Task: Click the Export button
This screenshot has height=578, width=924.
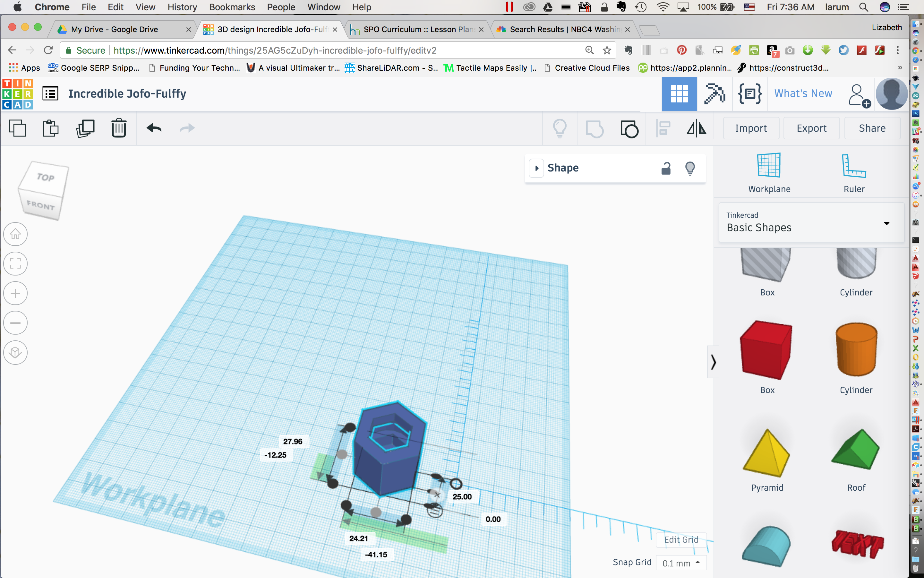Action: [811, 128]
